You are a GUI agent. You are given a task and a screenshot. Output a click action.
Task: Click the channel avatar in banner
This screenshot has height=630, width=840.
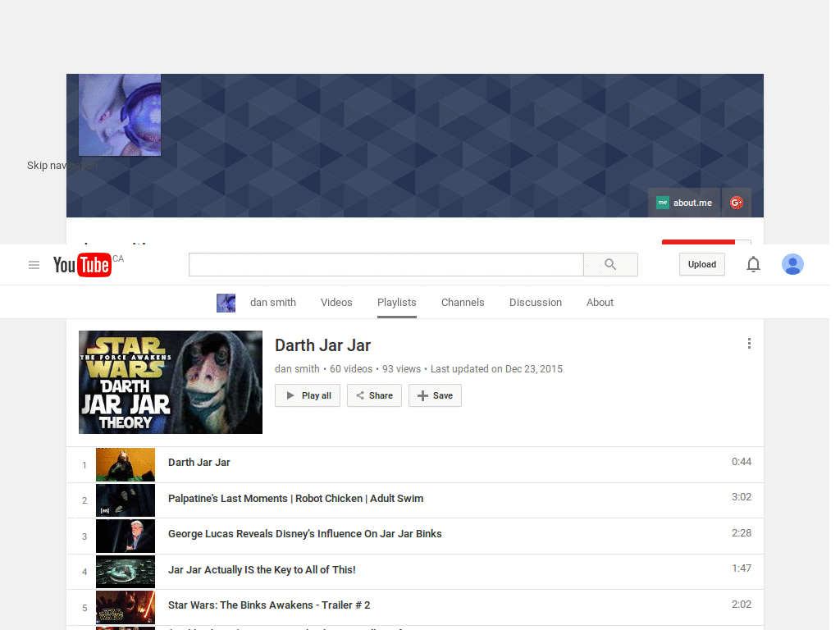[x=120, y=115]
